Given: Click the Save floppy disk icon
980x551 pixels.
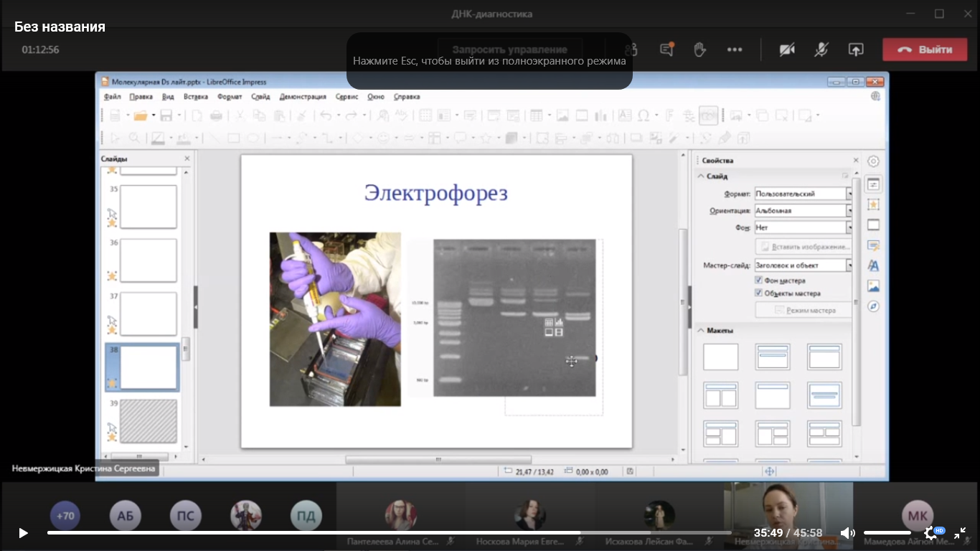Looking at the screenshot, I should point(166,116).
